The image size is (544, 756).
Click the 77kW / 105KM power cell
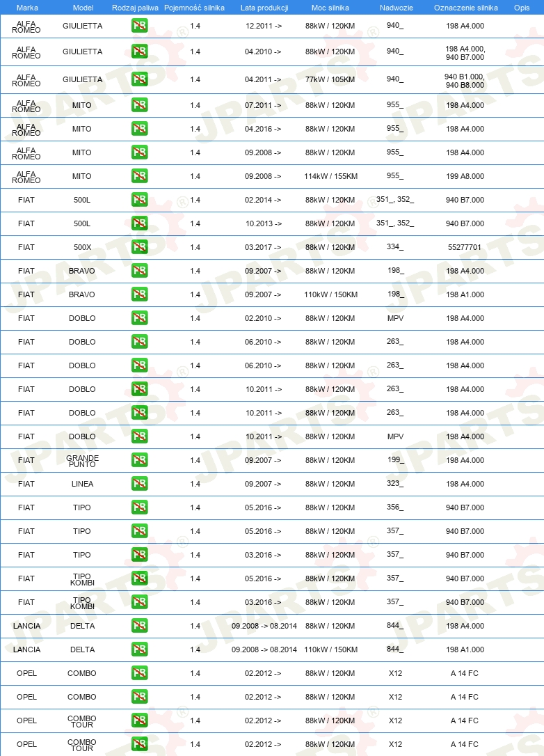(330, 79)
